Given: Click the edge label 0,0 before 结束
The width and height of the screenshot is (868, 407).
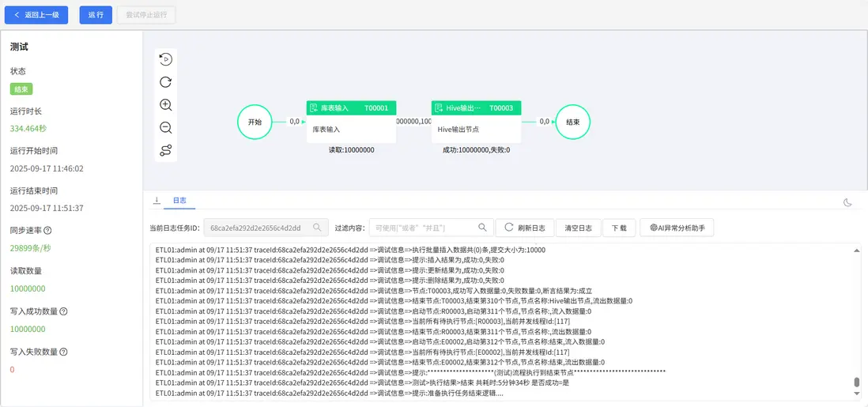Looking at the screenshot, I should click(x=545, y=121).
